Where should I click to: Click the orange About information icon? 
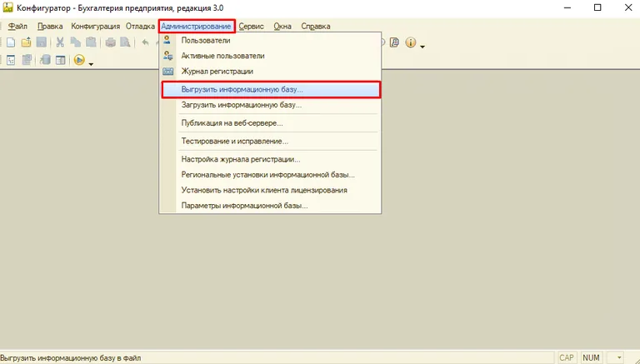[x=410, y=42]
